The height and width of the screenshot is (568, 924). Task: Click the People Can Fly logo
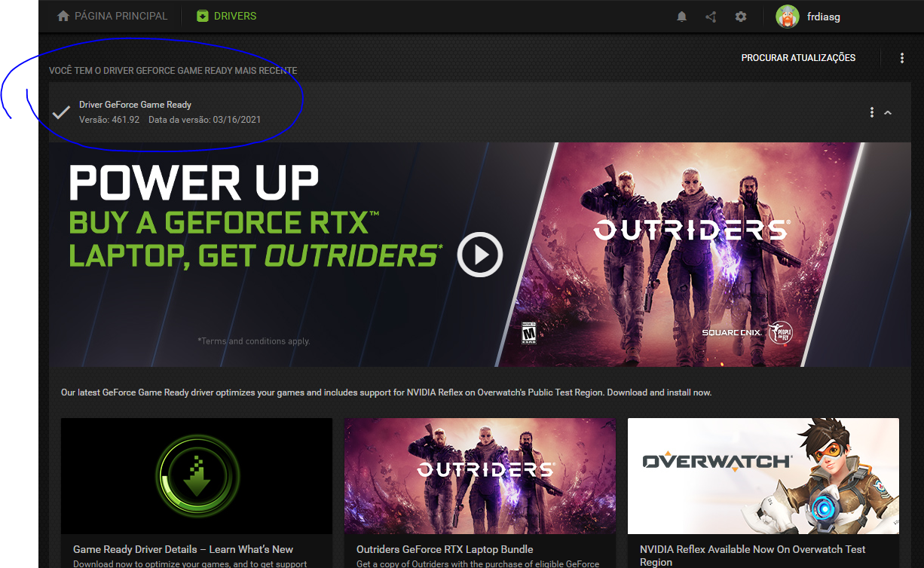779,334
